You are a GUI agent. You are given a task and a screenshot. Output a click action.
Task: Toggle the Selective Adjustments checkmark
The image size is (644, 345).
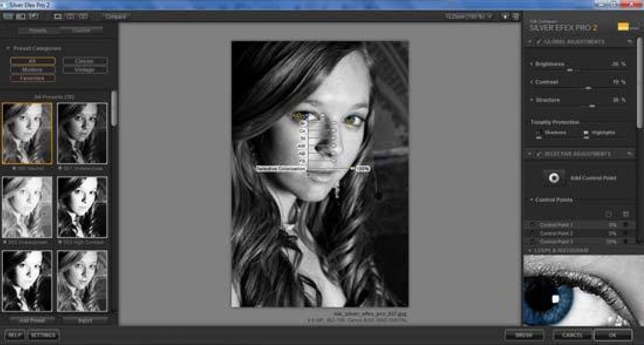538,154
